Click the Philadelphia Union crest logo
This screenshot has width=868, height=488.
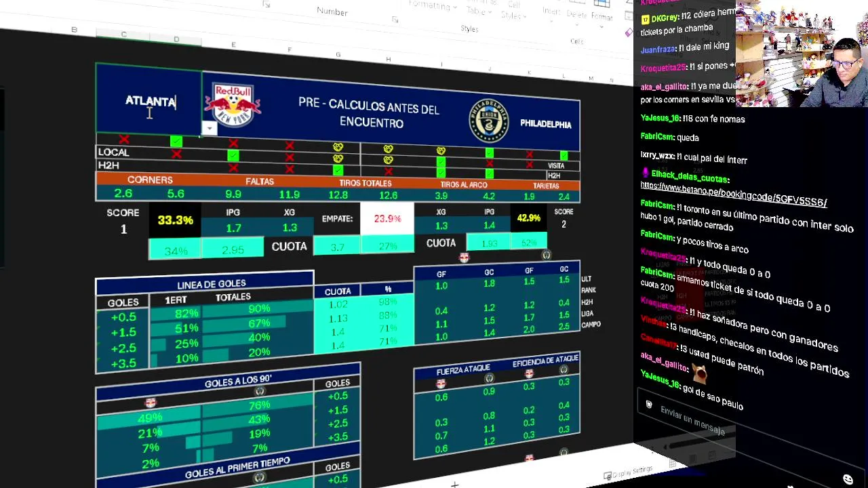pos(489,121)
